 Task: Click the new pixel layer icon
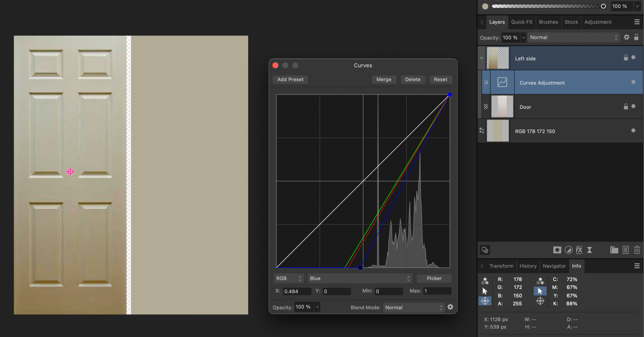(x=626, y=250)
